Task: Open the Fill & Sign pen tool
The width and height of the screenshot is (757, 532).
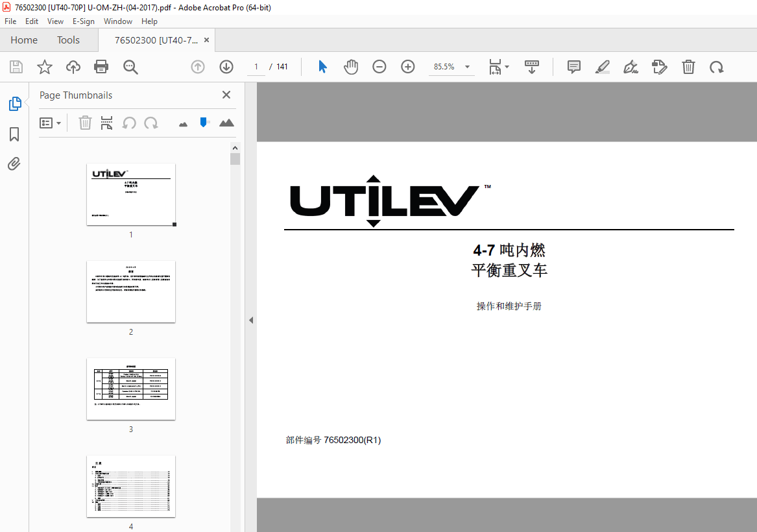Action: [630, 66]
